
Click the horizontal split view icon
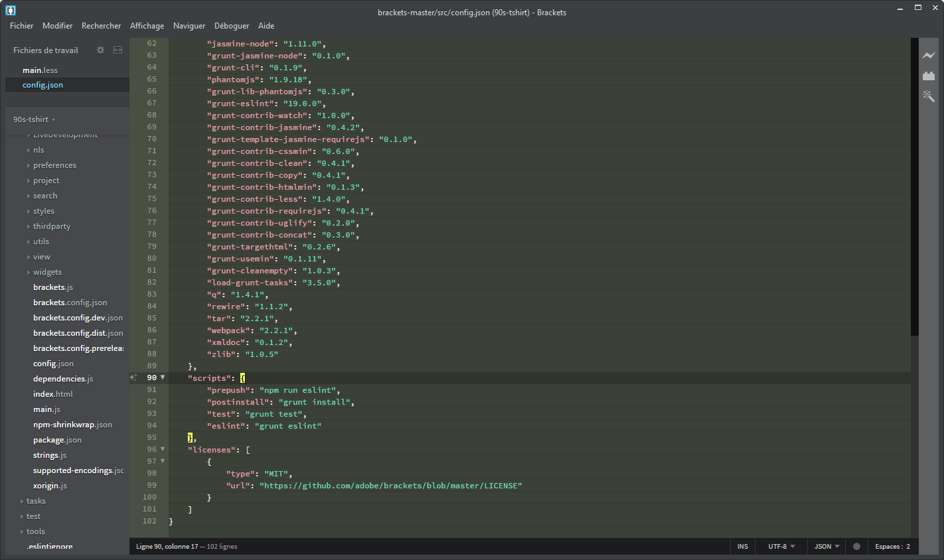118,50
